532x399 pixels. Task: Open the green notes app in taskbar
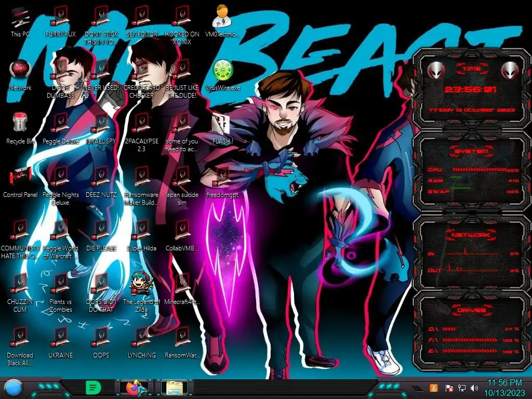click(x=94, y=388)
